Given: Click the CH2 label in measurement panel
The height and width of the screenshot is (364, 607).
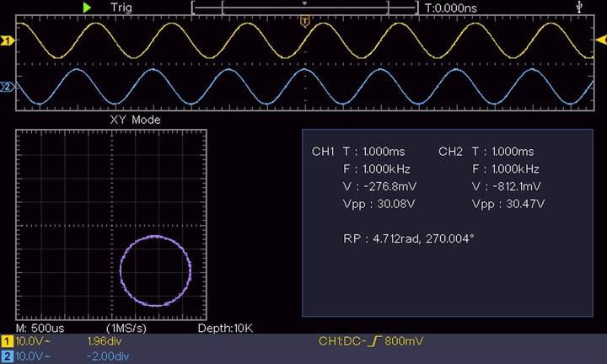Looking at the screenshot, I should 450,152.
